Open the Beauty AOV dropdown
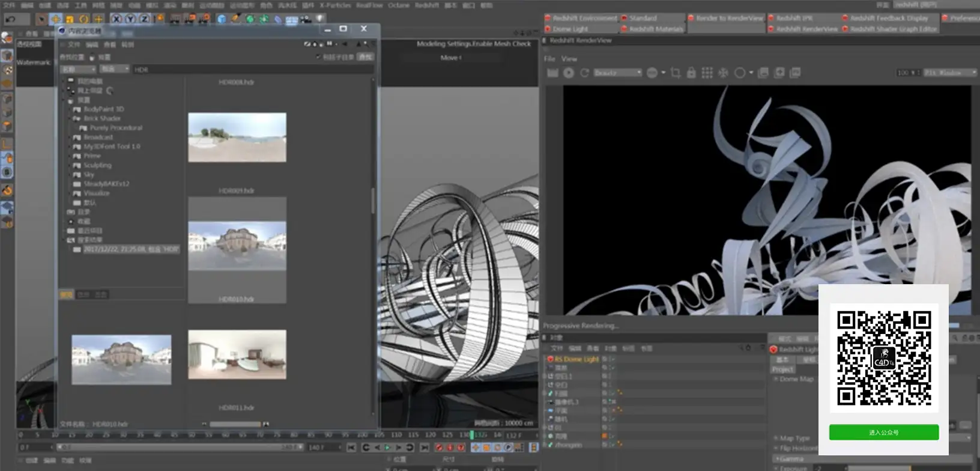This screenshot has height=471, width=980. tap(617, 73)
